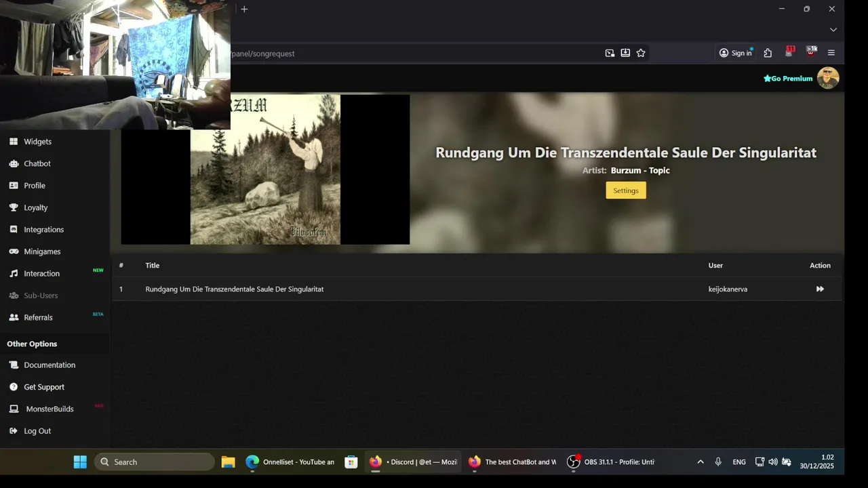Click the User column header
Screen dimensions: 868x488
pyautogui.click(x=715, y=266)
